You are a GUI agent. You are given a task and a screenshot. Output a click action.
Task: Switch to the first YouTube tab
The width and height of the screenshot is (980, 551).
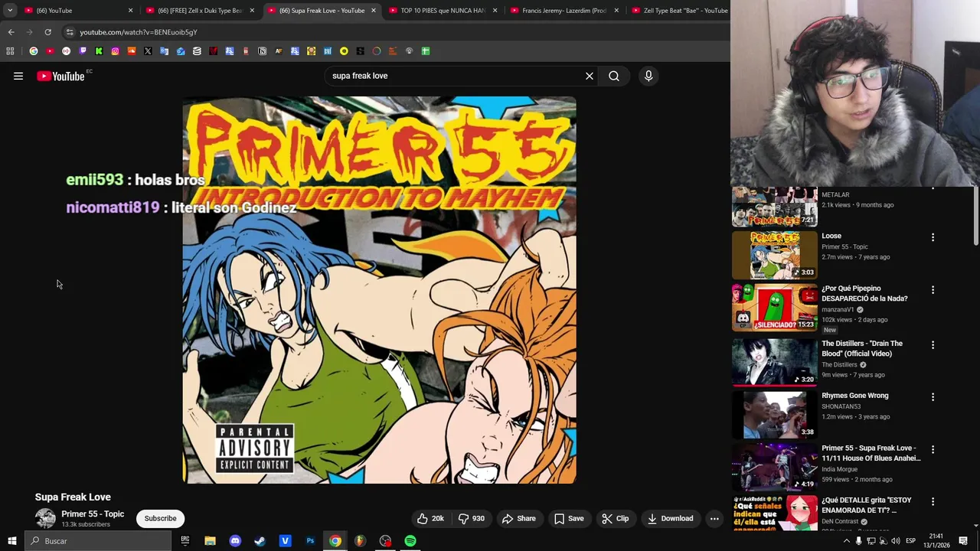[x=77, y=11]
